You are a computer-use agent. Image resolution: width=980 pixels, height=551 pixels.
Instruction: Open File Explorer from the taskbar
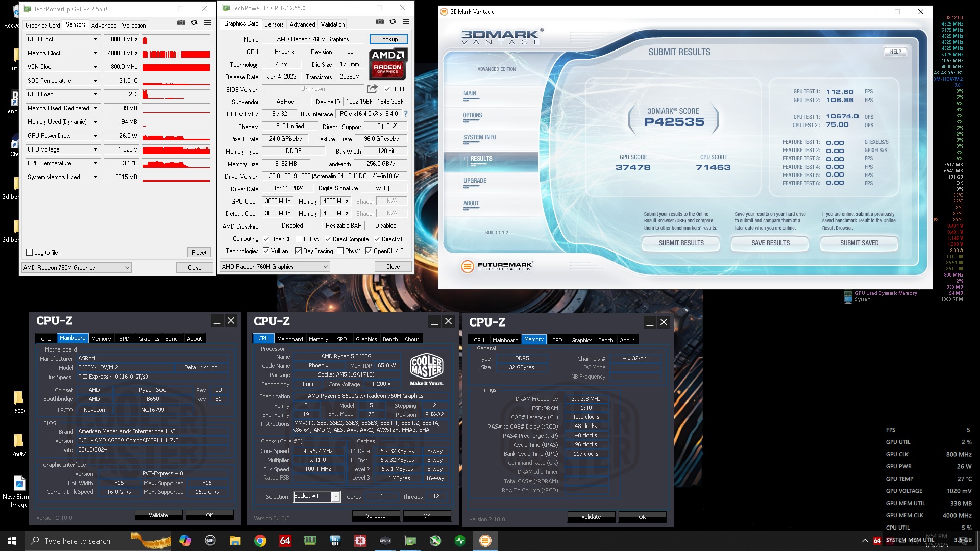(235, 541)
